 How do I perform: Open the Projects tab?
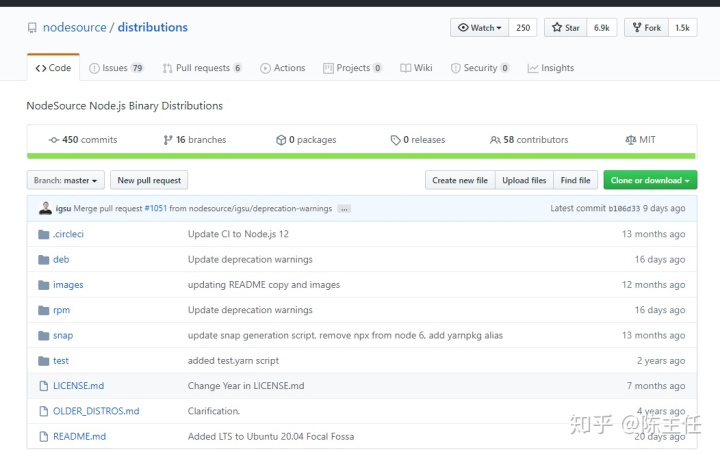pos(353,68)
